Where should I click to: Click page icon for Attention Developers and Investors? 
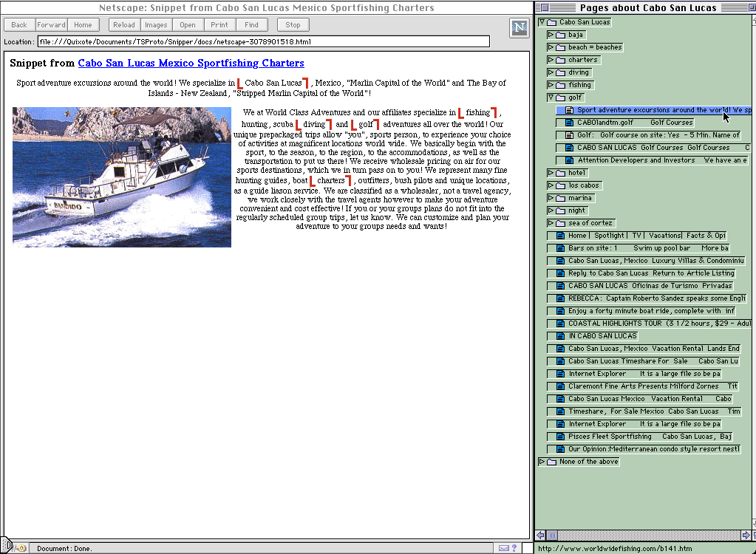pos(570,160)
